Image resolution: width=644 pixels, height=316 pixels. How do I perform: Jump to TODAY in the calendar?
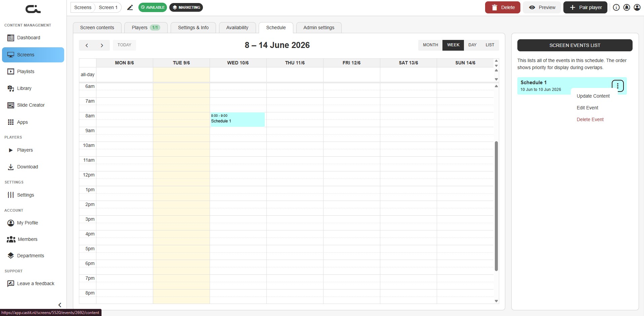click(x=124, y=45)
